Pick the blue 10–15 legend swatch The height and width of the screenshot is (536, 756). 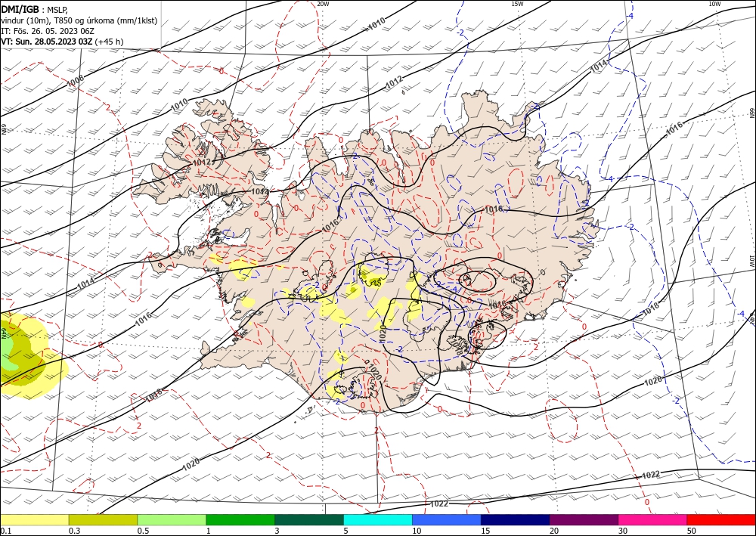(447, 519)
